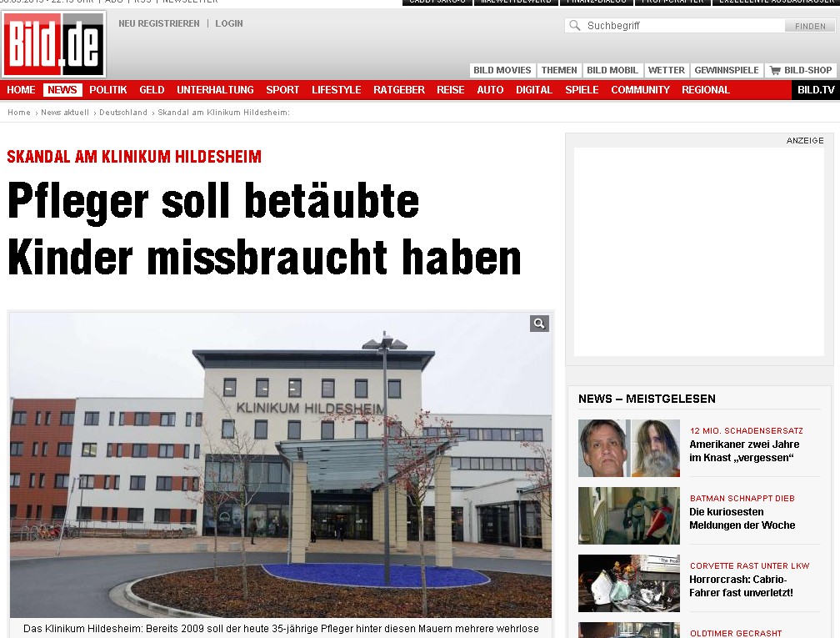This screenshot has width=840, height=638.
Task: Click the Bild.de logo
Action: point(53,44)
